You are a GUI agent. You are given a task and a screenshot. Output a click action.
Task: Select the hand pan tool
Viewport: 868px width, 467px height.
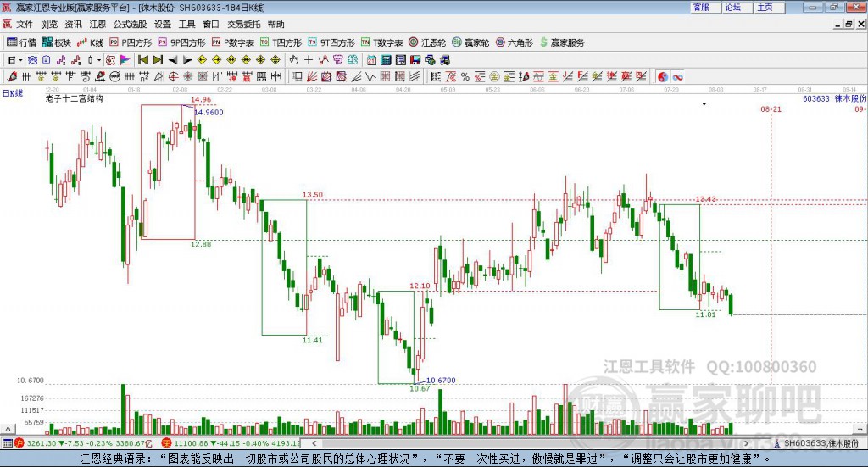tap(294, 60)
